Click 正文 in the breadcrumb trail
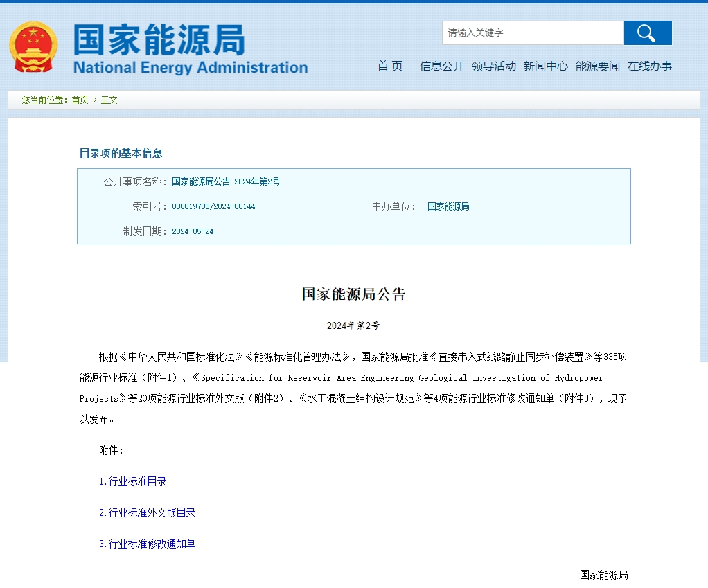 (x=109, y=100)
